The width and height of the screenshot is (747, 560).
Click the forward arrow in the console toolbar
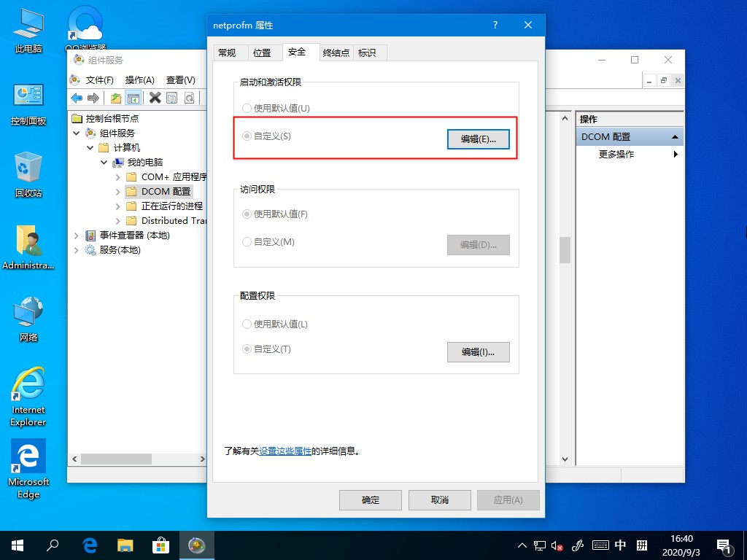[93, 98]
